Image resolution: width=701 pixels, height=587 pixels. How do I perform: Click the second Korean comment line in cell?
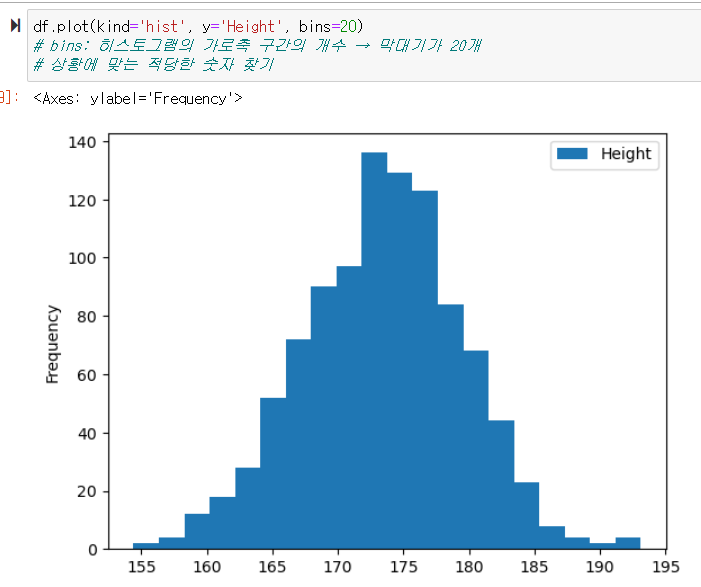click(153, 64)
